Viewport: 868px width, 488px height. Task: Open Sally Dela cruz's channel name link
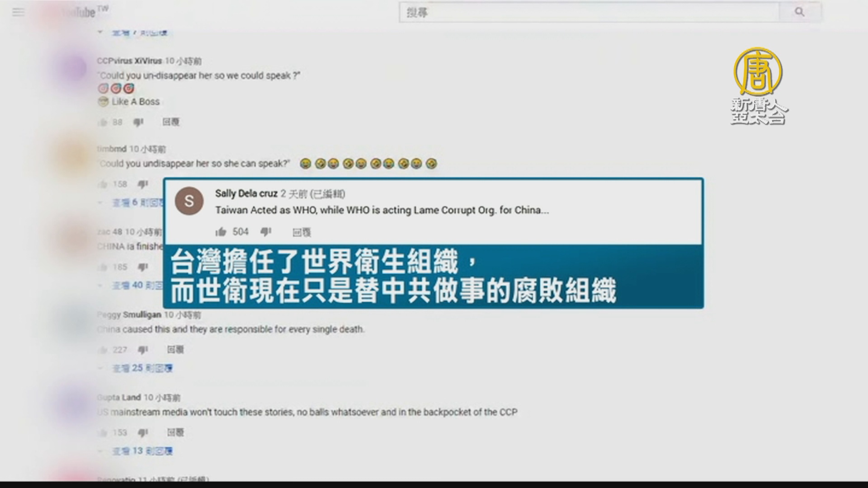246,194
